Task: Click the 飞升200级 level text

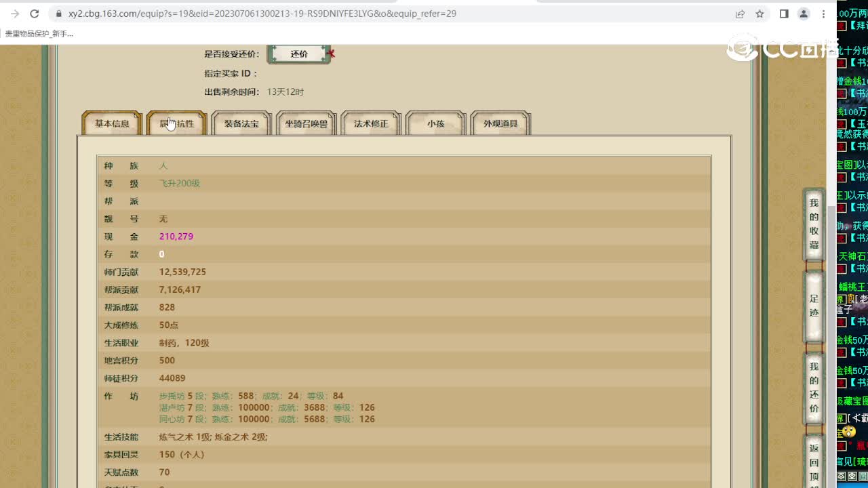Action: point(180,184)
